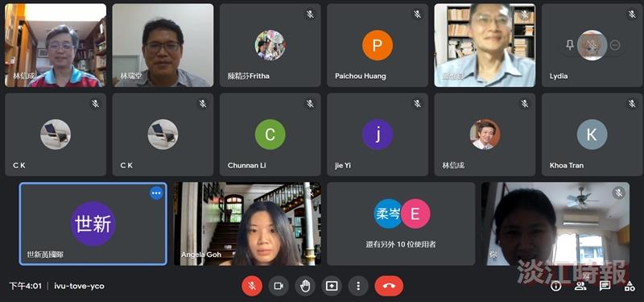Open meeting details info icon
The height and width of the screenshot is (302, 644).
555,286
